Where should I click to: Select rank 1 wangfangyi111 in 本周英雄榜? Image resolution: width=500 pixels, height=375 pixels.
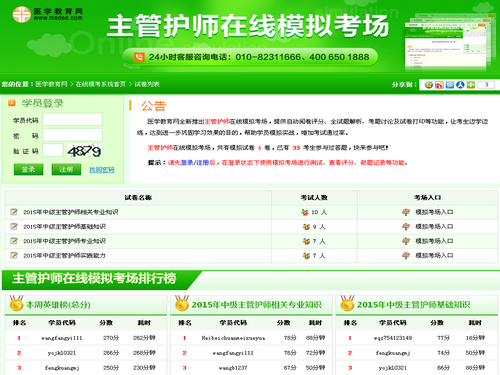point(62,338)
